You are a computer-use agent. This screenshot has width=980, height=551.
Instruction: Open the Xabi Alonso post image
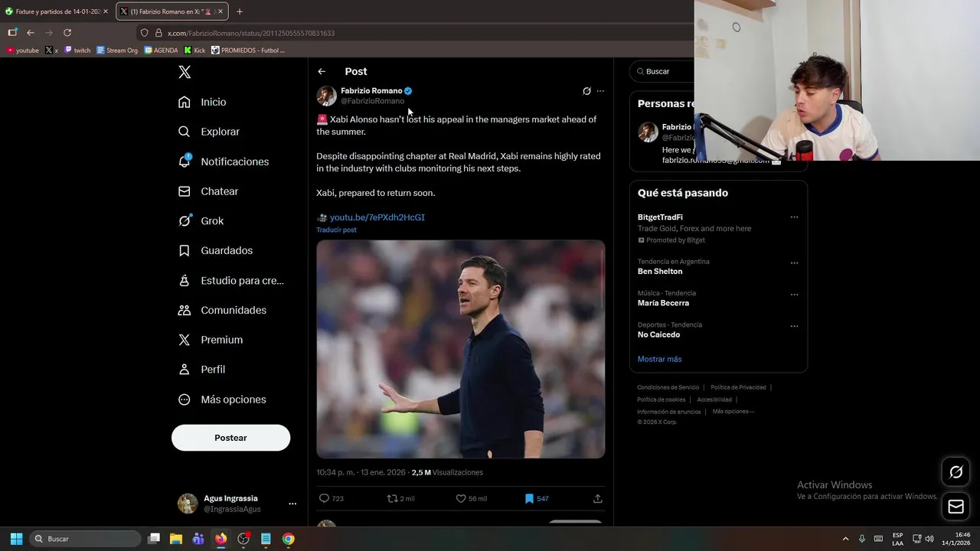pos(461,349)
